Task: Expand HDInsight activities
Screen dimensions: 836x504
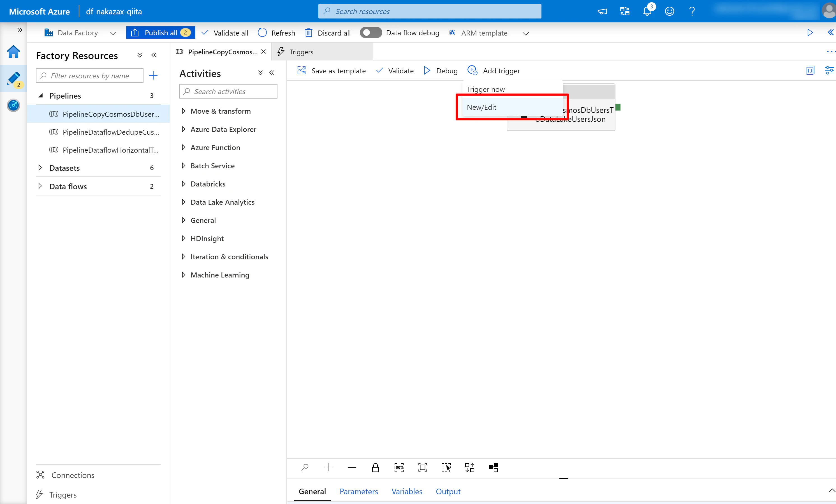Action: click(184, 239)
